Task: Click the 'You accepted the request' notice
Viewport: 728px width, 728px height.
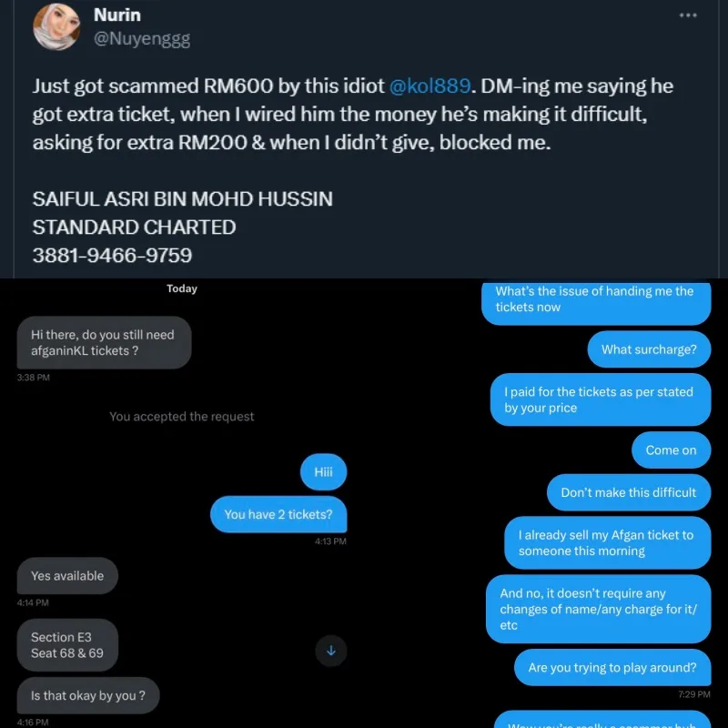Action: click(182, 417)
